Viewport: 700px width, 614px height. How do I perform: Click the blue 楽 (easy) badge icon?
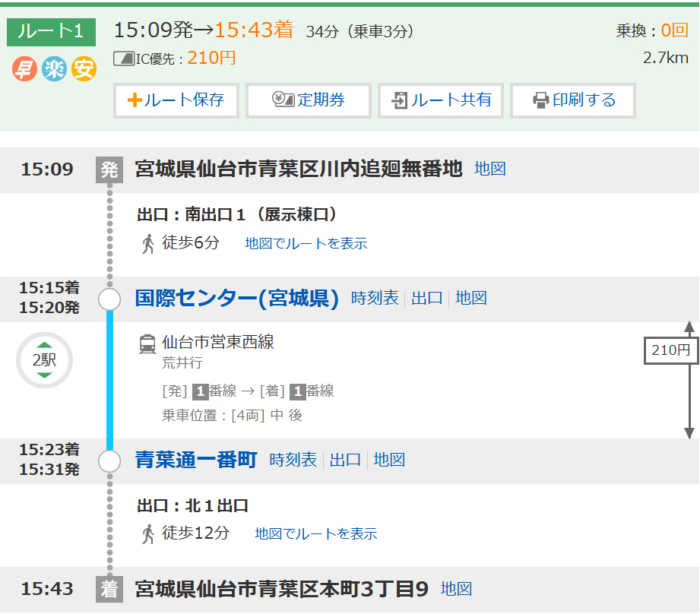54,69
